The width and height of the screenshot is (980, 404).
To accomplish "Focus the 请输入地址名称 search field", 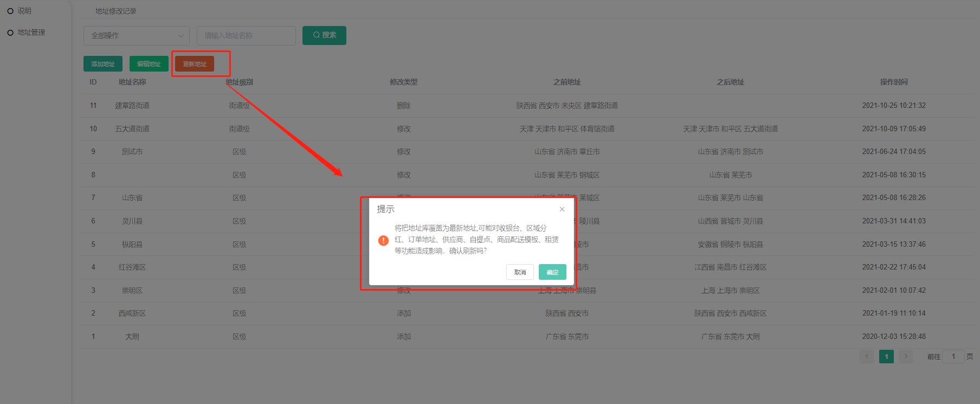I will [x=246, y=36].
